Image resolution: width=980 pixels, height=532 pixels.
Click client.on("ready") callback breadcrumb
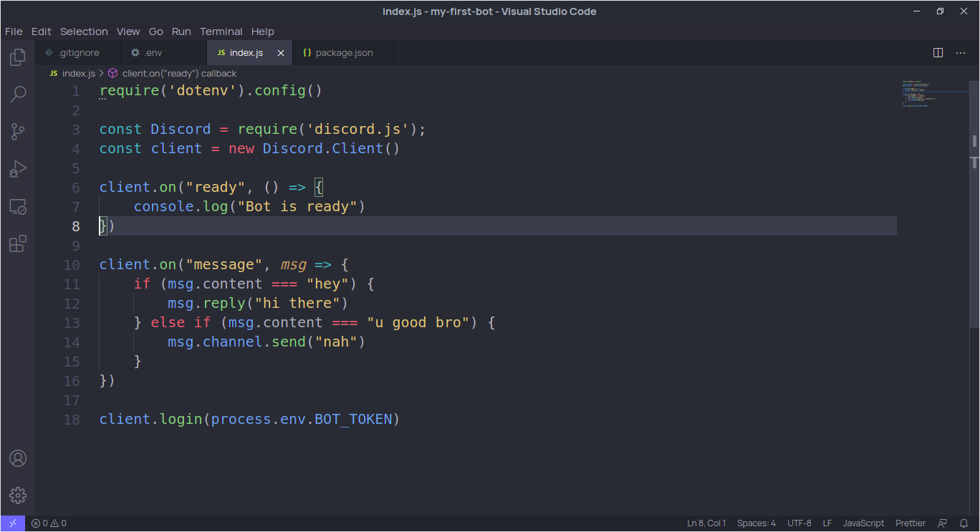179,74
